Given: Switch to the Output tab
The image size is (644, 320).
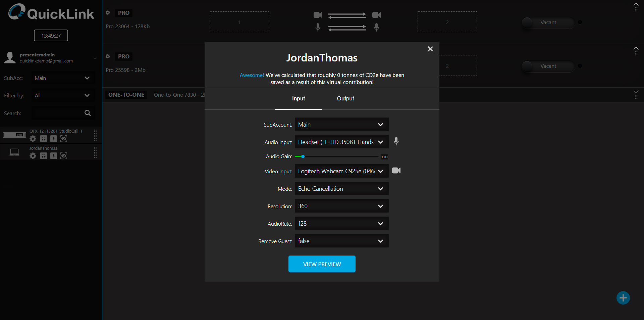Looking at the screenshot, I should (345, 98).
